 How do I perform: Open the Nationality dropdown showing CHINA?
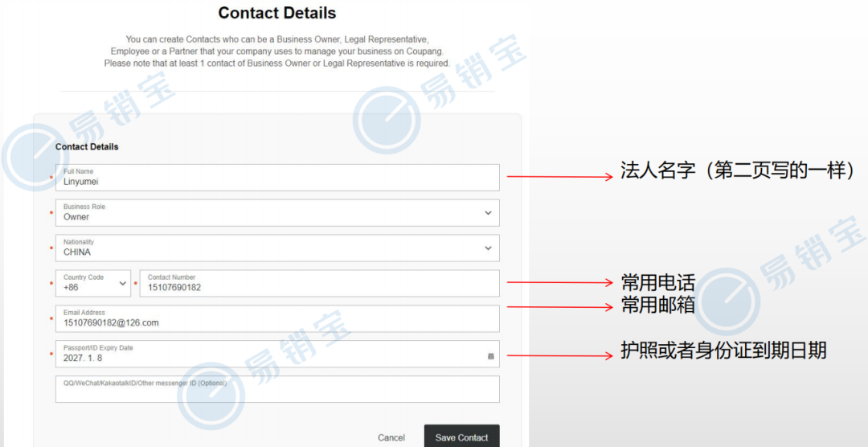pos(277,248)
